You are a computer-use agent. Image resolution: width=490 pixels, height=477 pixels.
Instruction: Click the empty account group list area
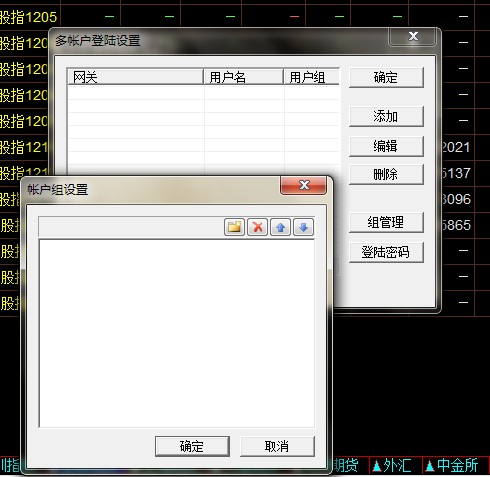pos(177,333)
